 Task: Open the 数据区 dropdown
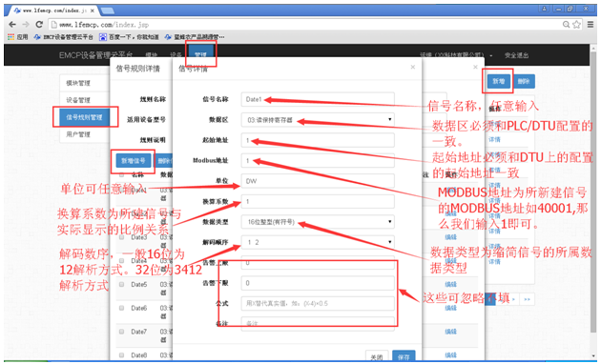point(318,120)
